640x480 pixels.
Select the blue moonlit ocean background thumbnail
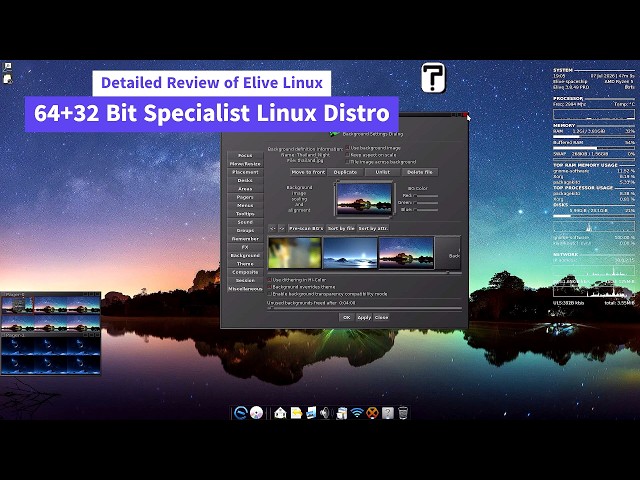tap(350, 253)
